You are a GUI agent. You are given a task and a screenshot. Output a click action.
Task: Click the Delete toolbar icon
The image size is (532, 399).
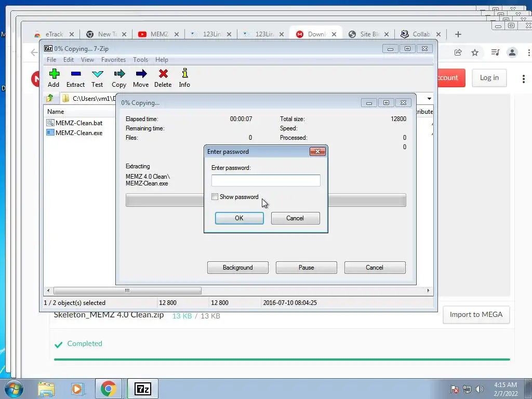163,78
